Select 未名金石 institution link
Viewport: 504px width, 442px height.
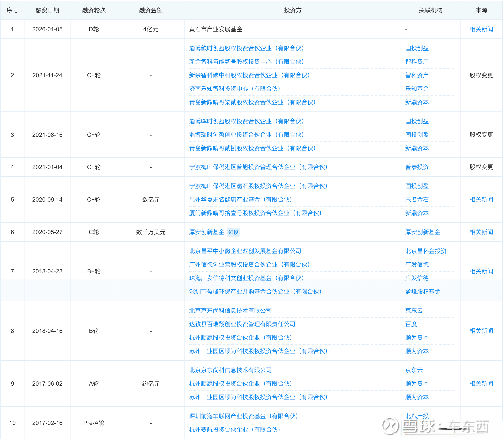tap(417, 199)
